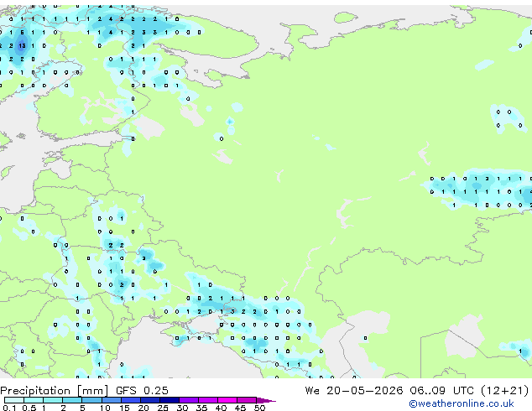Pick the 1–2 mm legend color box
This screenshot has height=411, width=532.
53,400
